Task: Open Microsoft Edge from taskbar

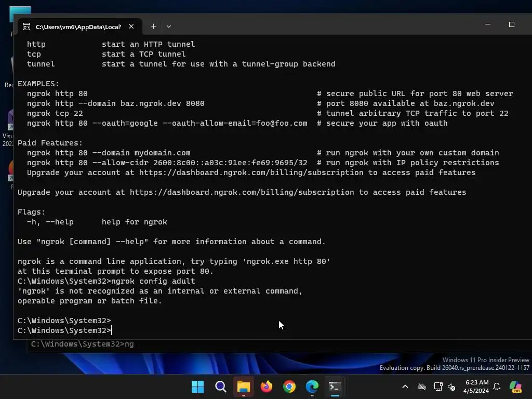Action: 312,387
